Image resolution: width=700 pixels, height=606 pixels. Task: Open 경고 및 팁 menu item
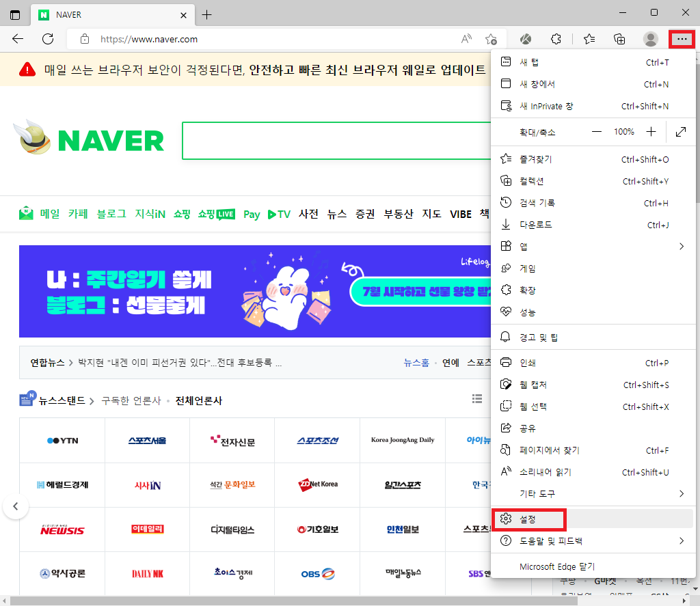coord(593,337)
